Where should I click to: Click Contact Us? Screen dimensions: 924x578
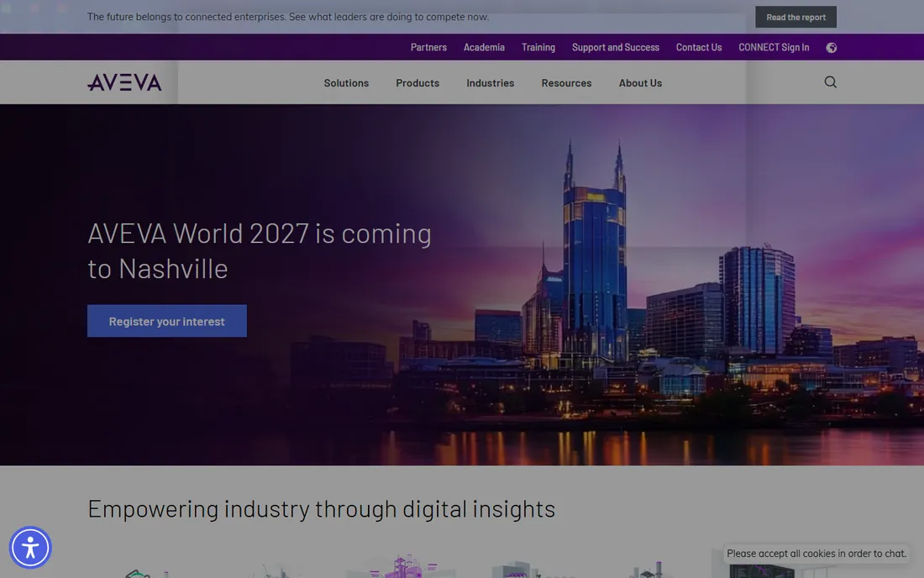click(x=698, y=47)
